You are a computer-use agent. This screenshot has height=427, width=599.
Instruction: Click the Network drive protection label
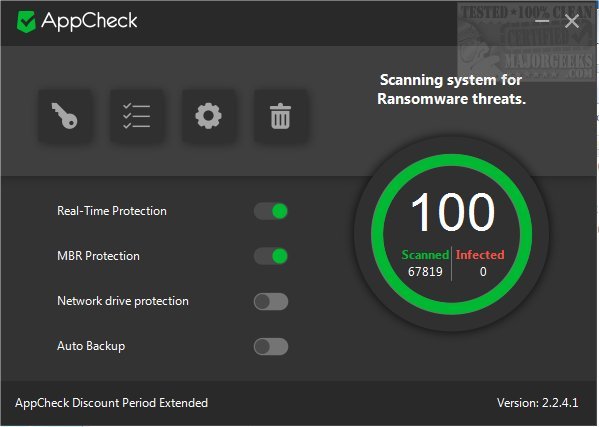(x=123, y=301)
